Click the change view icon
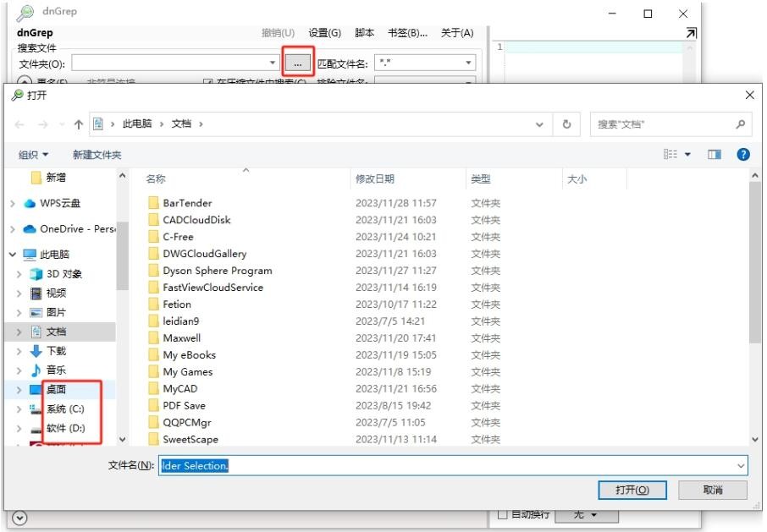The height and width of the screenshot is (532, 767). [x=670, y=155]
